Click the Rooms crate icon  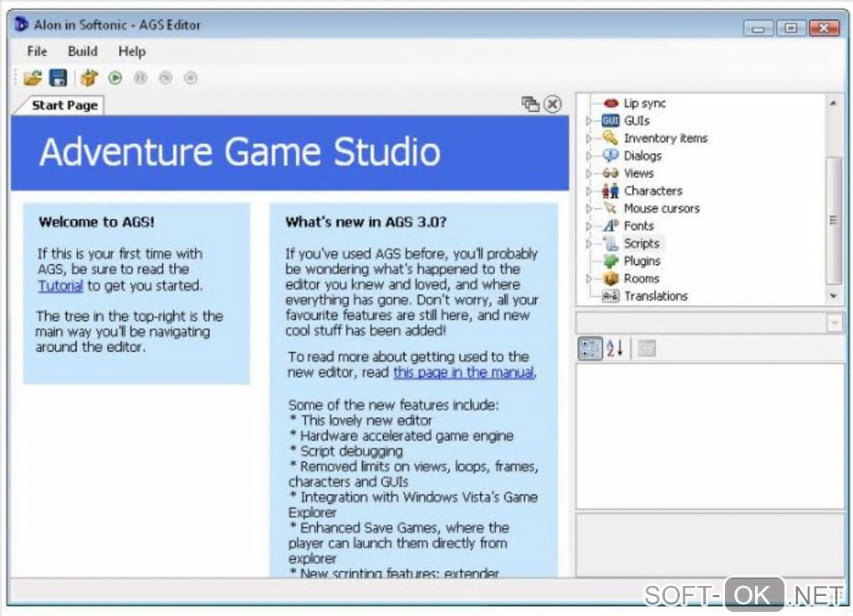(x=610, y=278)
